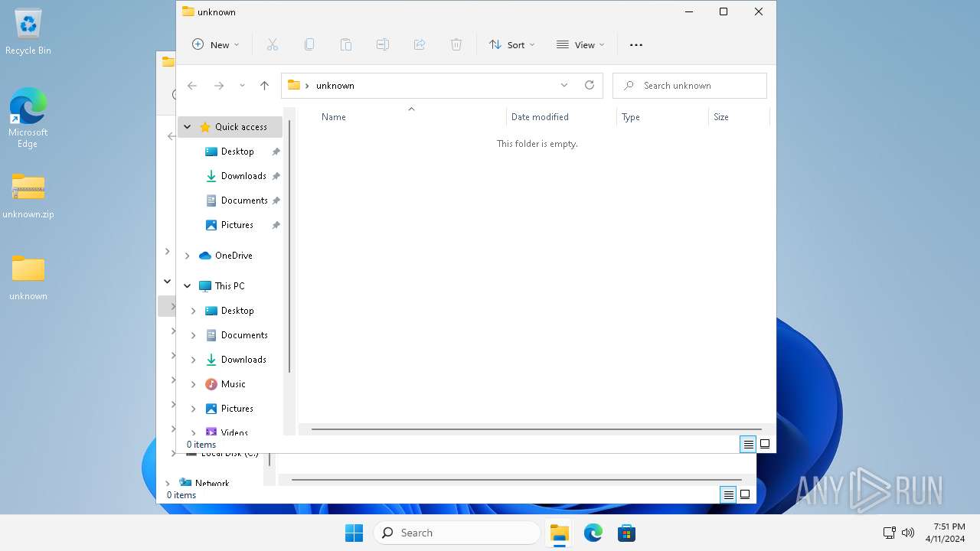This screenshot has height=551, width=980.
Task: Click the horizontal scrollbar in file pane
Action: pyautogui.click(x=537, y=429)
